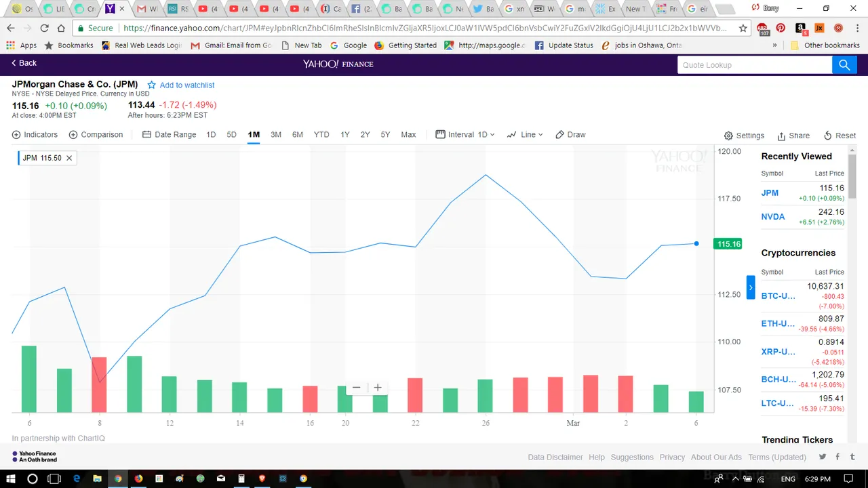Click the footer Tumblr icon
This screenshot has height=488, width=868.
pos(853,457)
